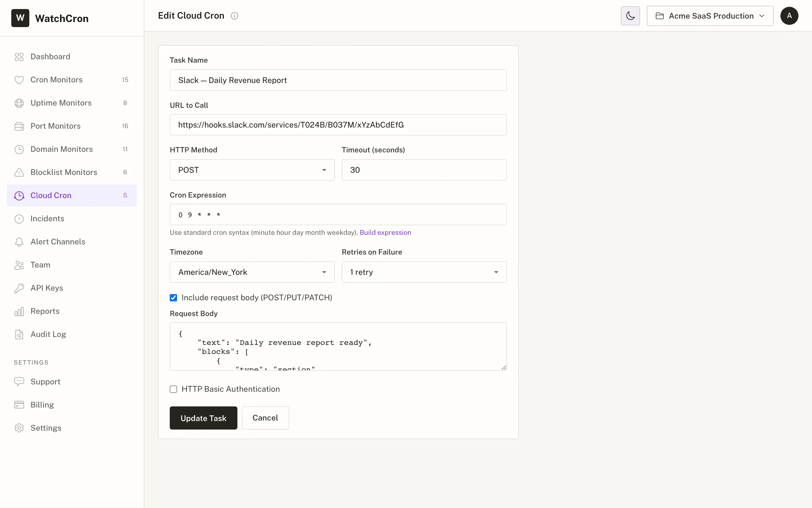
Task: Open the Cloud Cron sidebar item
Action: 72,196
